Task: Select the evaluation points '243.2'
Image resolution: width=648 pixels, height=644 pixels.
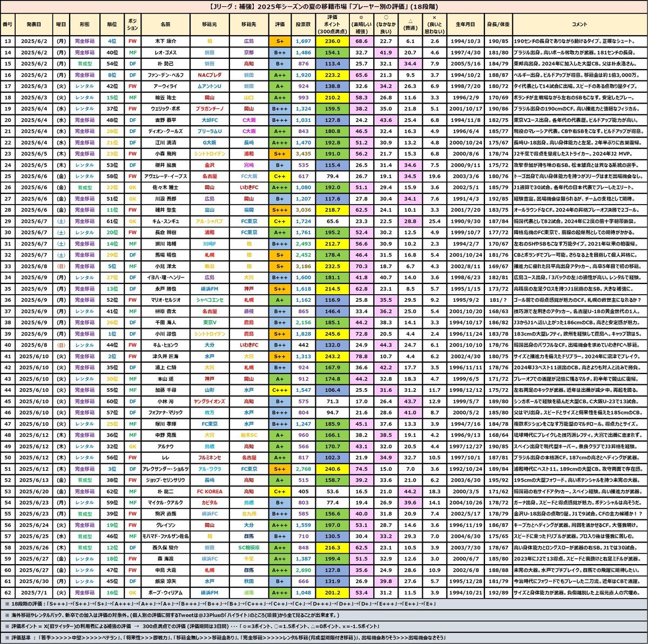Action: tap(332, 356)
